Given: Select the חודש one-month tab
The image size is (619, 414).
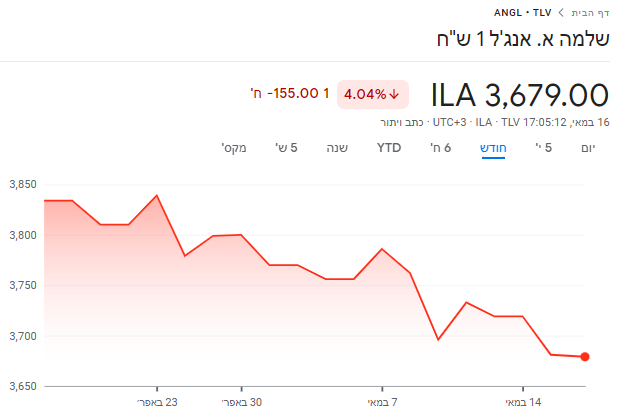Looking at the screenshot, I should coord(493,148).
